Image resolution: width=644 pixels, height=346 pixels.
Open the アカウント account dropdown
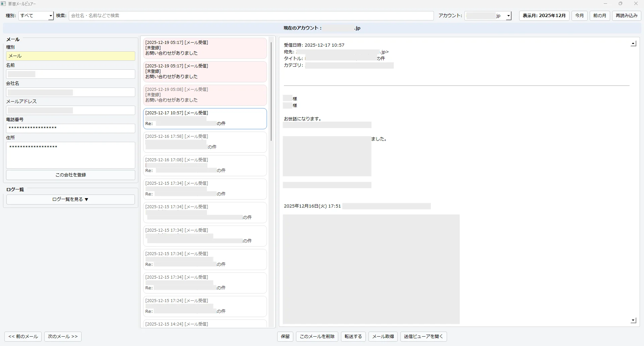[488, 16]
